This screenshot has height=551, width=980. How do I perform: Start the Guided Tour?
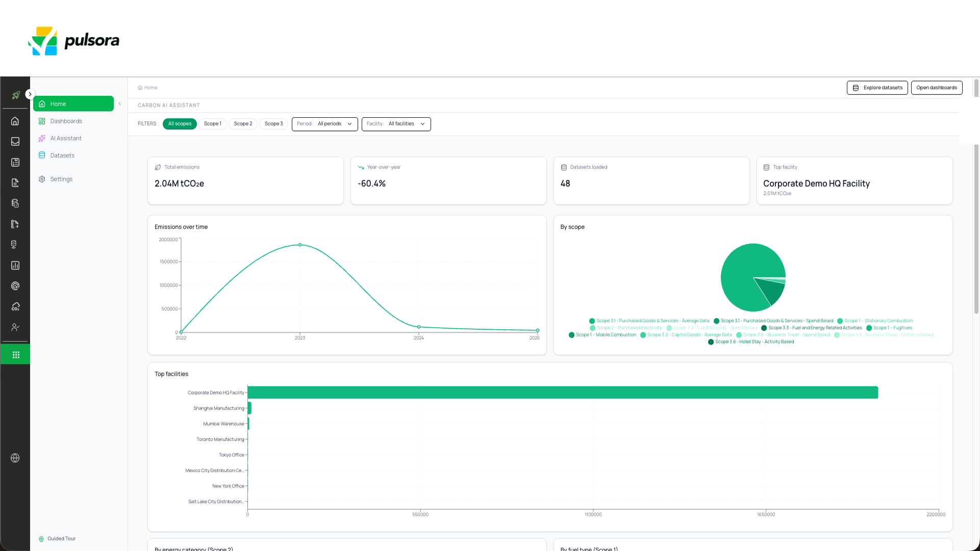[x=57, y=539]
